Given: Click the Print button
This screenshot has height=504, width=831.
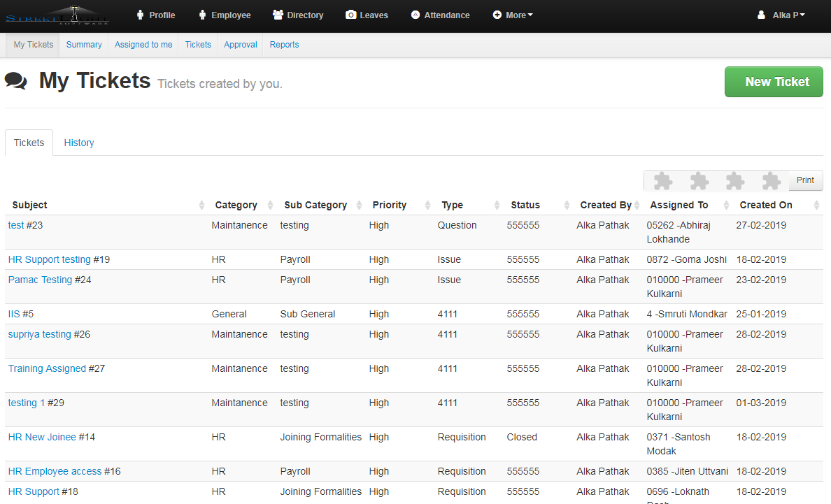Looking at the screenshot, I should click(x=805, y=180).
